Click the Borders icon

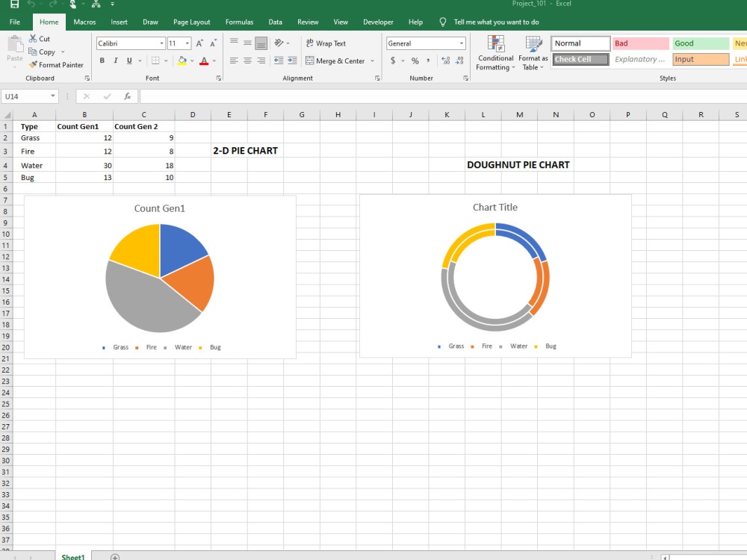pyautogui.click(x=155, y=60)
